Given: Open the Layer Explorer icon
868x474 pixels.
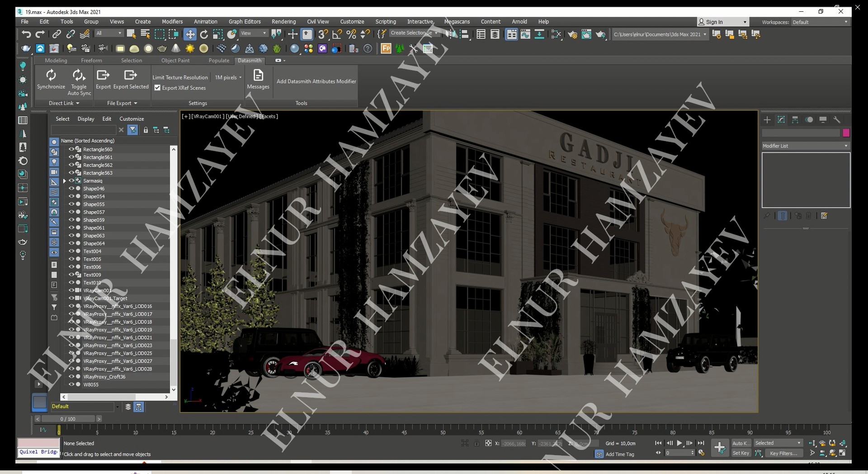Looking at the screenshot, I should click(495, 34).
